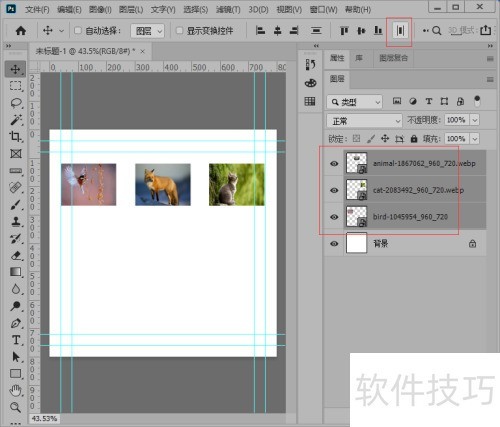Open the Image menu
This screenshot has height=427, width=500.
pos(100,9)
